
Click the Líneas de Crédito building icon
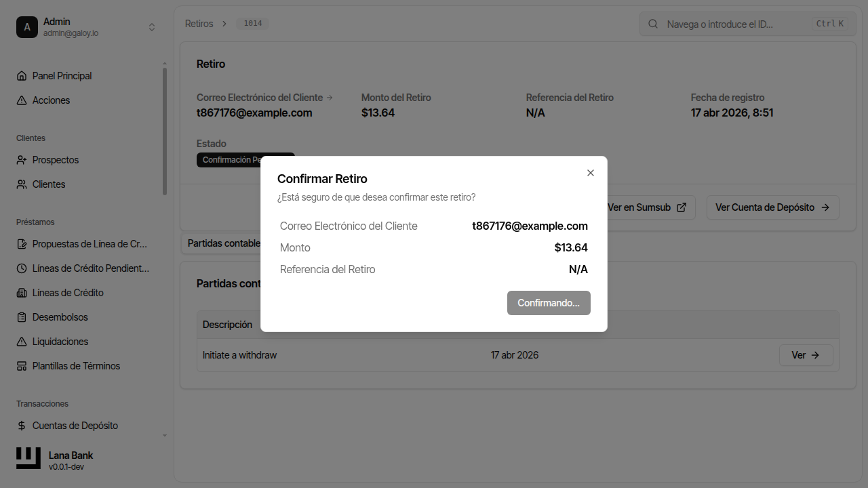(22, 293)
